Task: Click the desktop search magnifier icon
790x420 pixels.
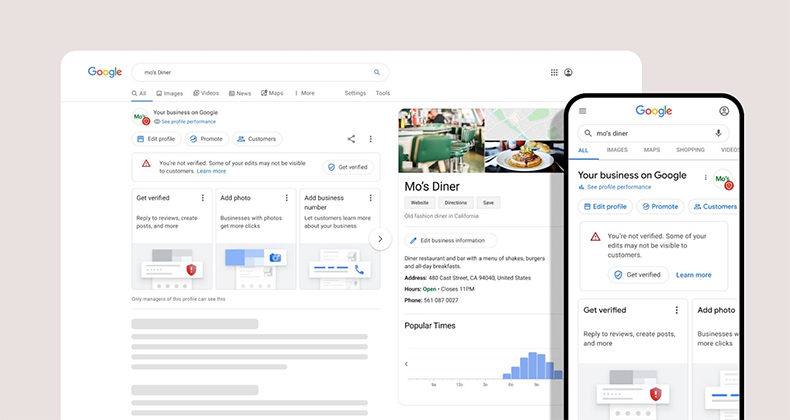Action: click(x=376, y=73)
